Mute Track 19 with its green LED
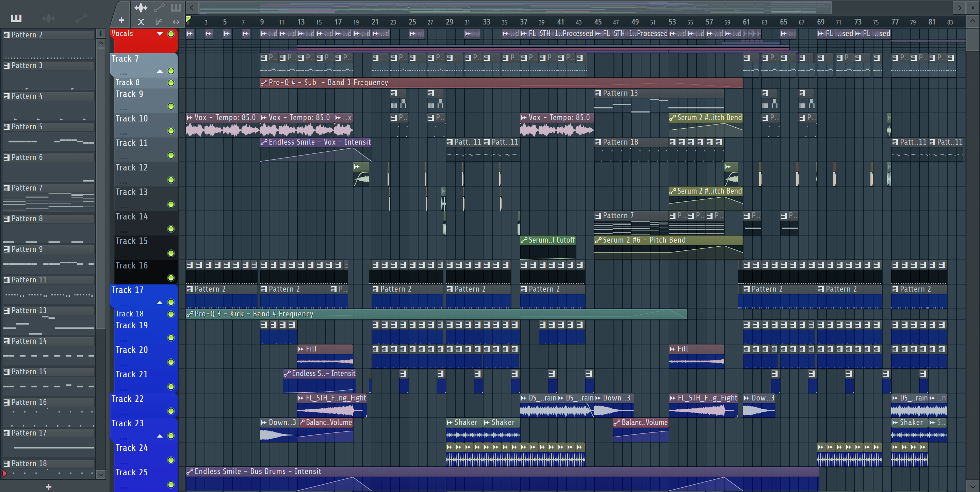Viewport: 980px width, 492px height. 171,338
